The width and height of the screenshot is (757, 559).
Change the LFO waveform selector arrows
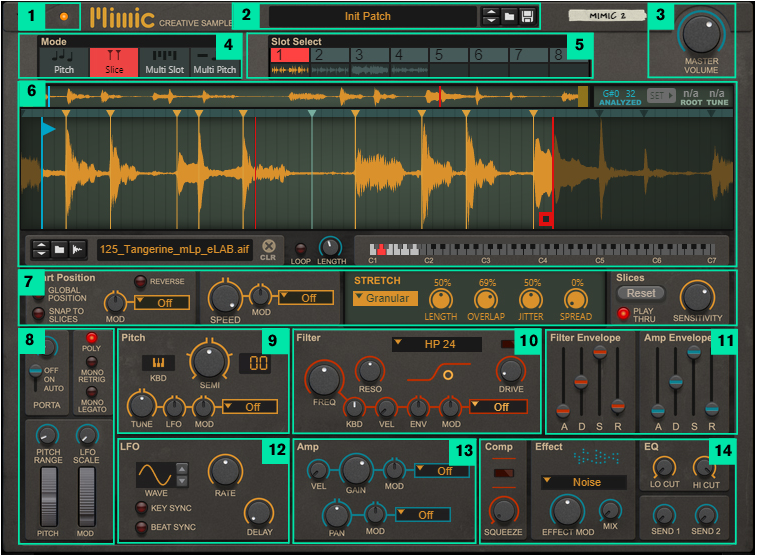pyautogui.click(x=182, y=475)
